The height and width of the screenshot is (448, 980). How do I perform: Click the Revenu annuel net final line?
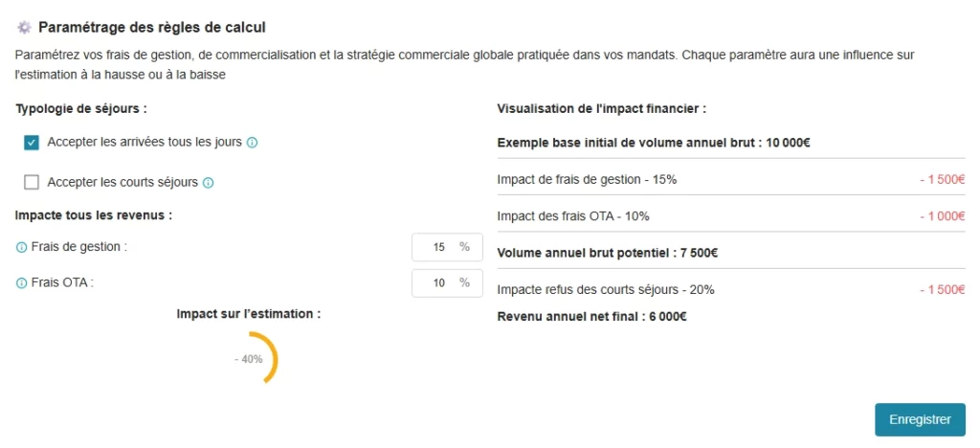pos(591,316)
